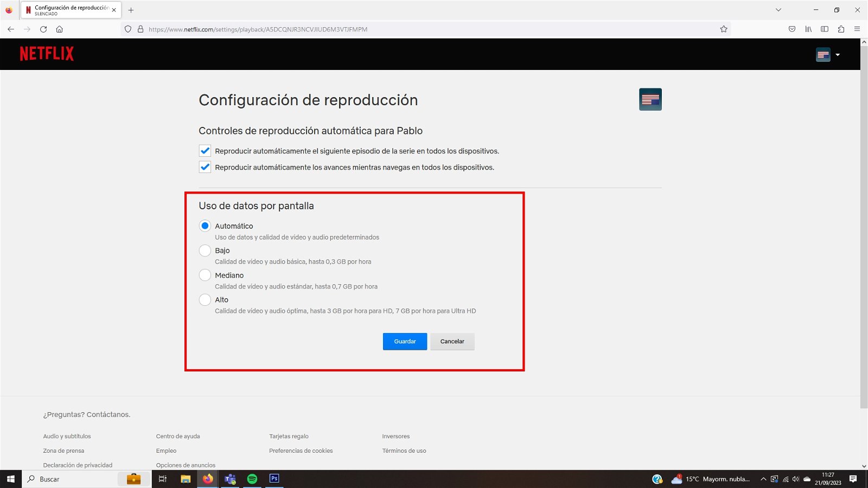Close the Configuración de reproducción tab
This screenshot has height=488, width=868.
coord(114,10)
